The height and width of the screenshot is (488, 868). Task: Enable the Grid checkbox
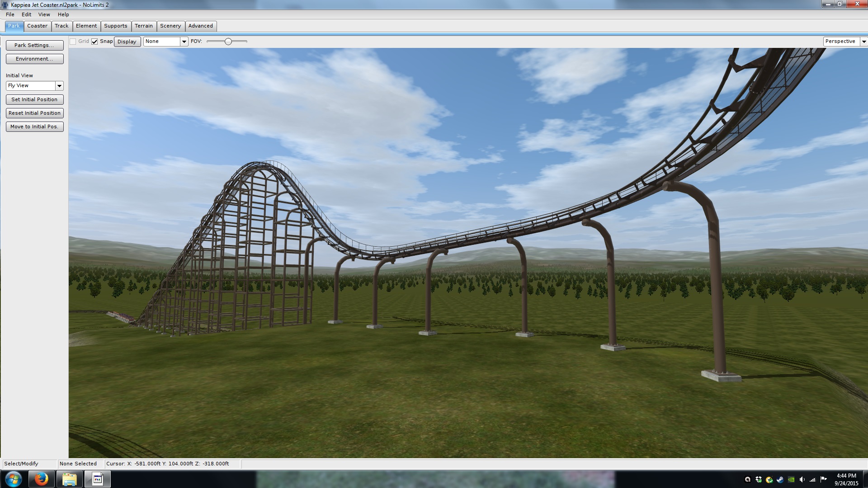(x=73, y=42)
